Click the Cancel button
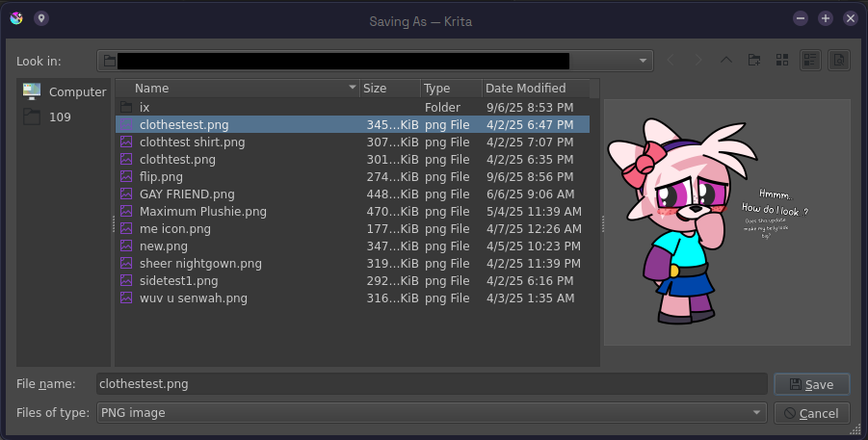This screenshot has width=868, height=440. coord(811,413)
